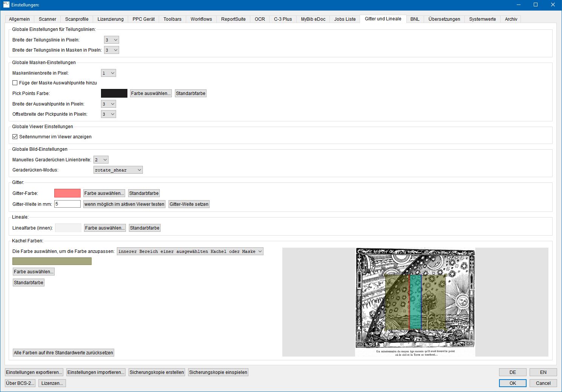Open the Toolbars tab
The image size is (562, 392).
coord(173,19)
